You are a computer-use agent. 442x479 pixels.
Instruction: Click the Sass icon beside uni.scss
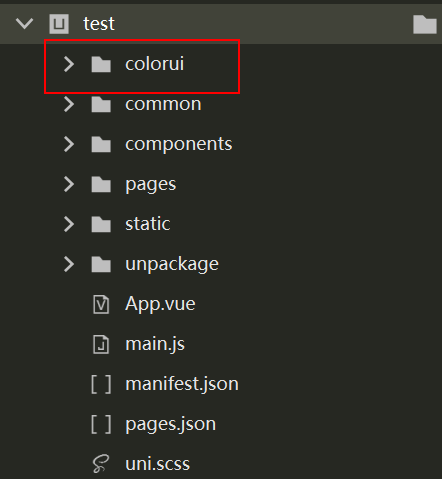tap(101, 464)
